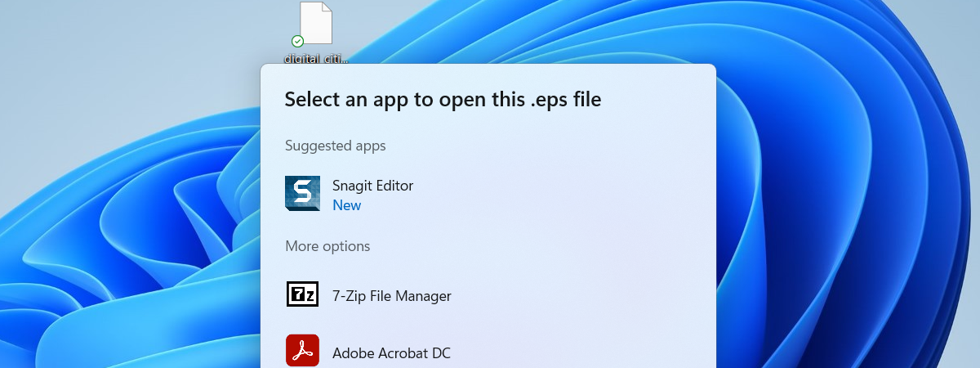Click empty wallpaper right of the dialog

[849, 204]
